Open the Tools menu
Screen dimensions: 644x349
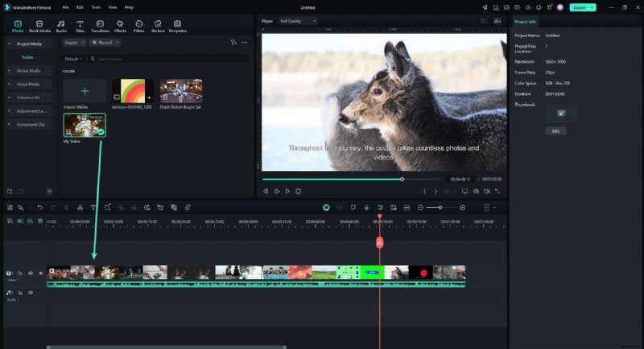click(96, 6)
